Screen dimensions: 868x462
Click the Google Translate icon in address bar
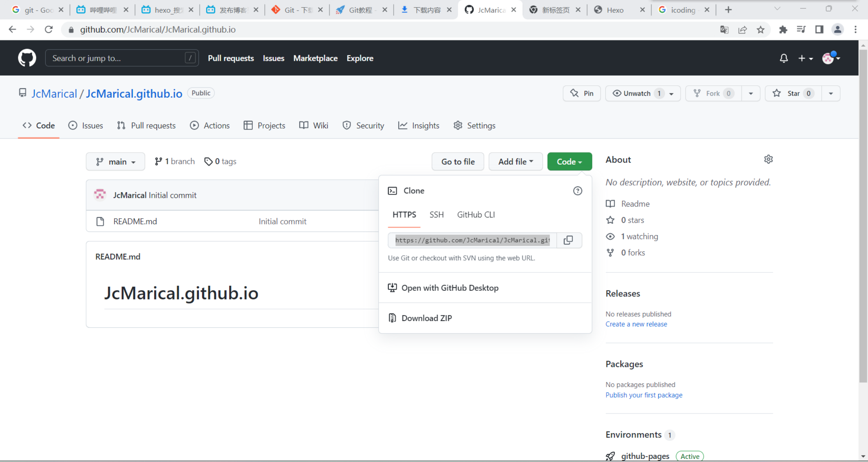724,30
